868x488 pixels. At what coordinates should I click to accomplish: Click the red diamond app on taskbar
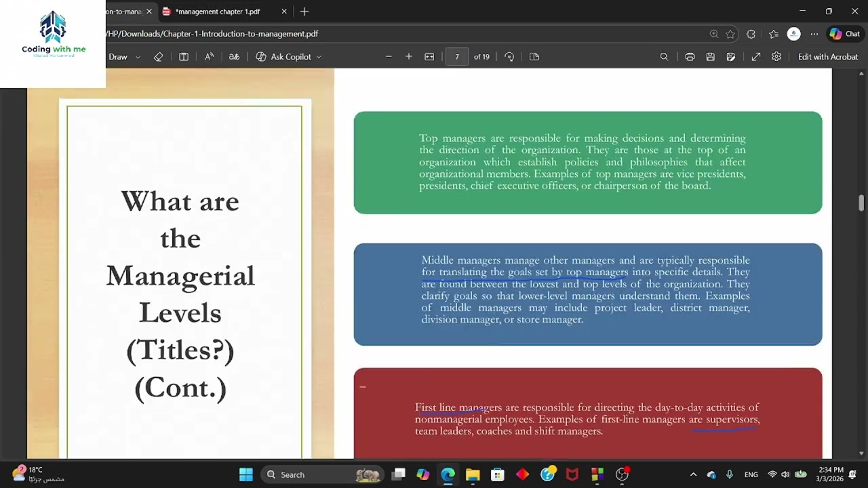[522, 474]
